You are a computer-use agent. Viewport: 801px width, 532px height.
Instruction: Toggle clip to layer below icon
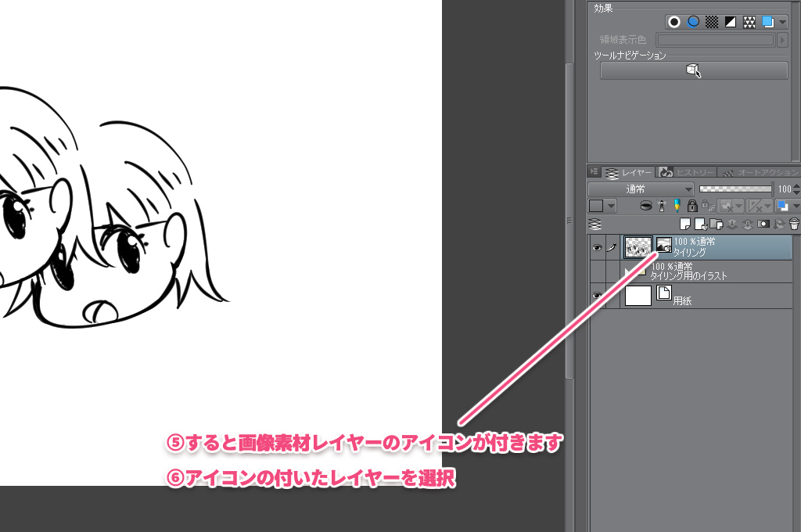646,206
